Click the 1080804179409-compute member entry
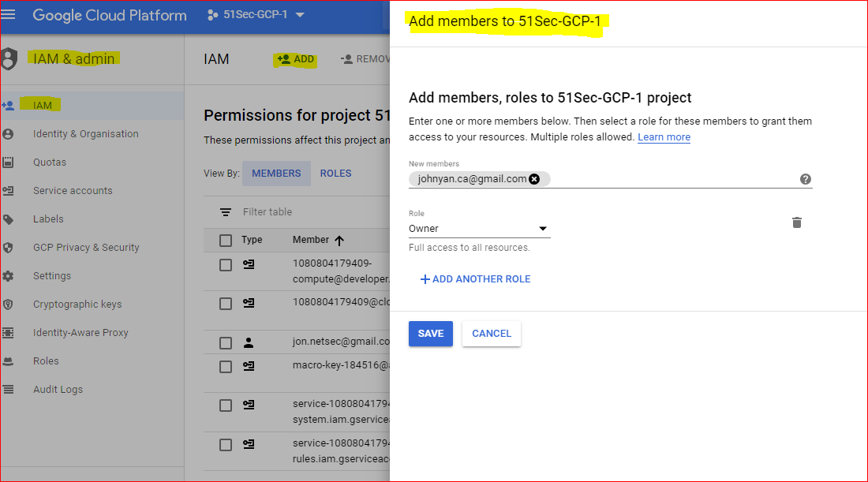Screen dimensions: 868x482 tap(341, 271)
